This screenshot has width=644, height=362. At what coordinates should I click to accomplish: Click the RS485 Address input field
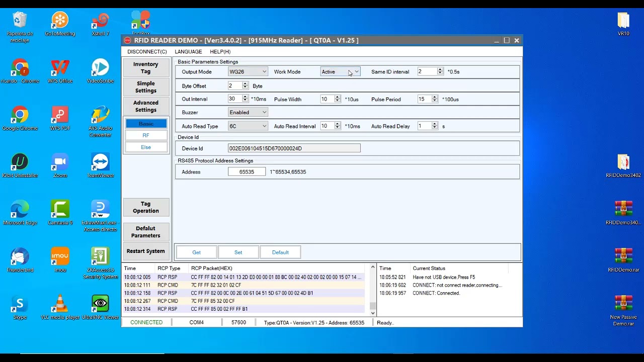tap(247, 172)
